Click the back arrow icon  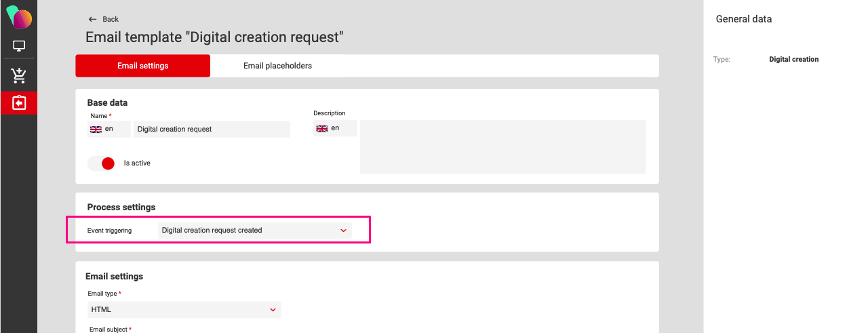point(92,19)
